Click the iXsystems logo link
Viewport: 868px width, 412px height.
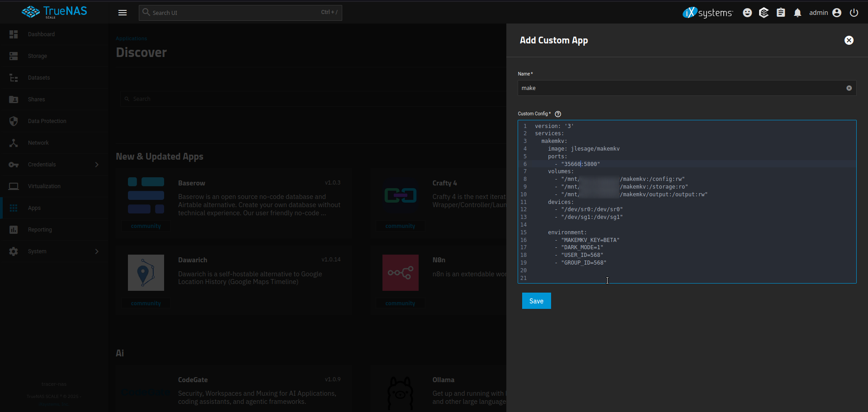click(x=708, y=13)
